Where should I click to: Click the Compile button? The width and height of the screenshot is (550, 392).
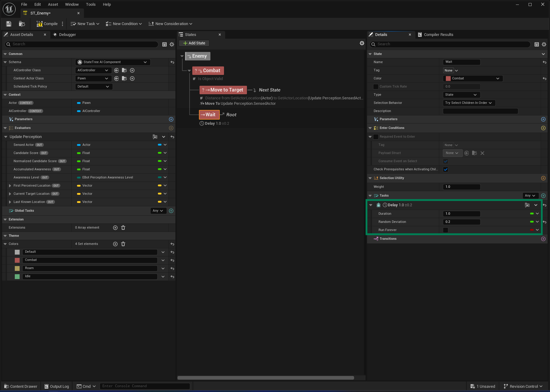(x=47, y=24)
